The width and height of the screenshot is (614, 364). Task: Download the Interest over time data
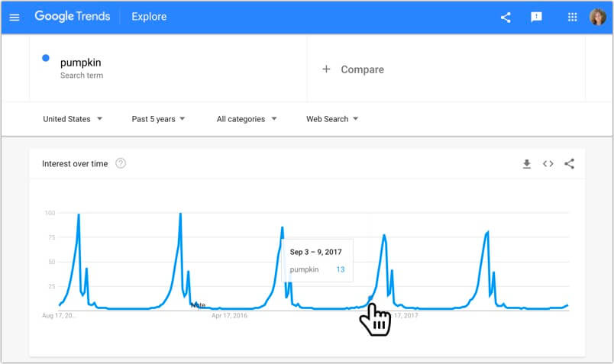[x=526, y=163]
